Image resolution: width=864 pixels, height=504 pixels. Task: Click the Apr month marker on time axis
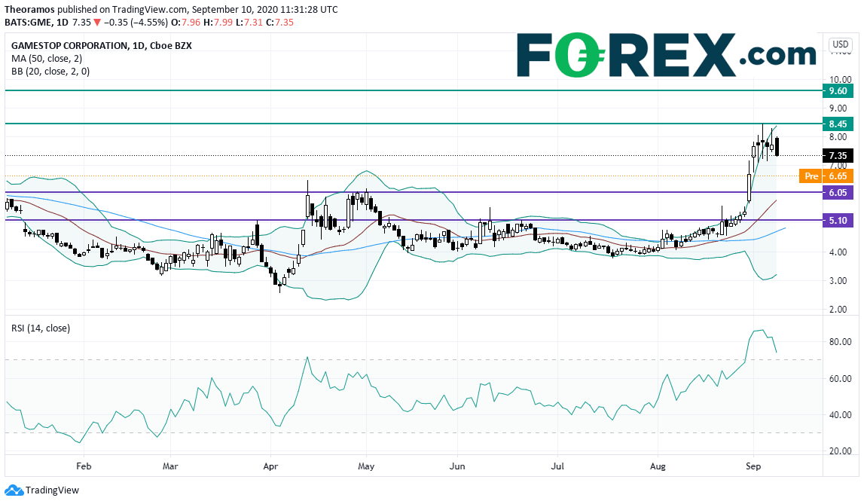(270, 466)
